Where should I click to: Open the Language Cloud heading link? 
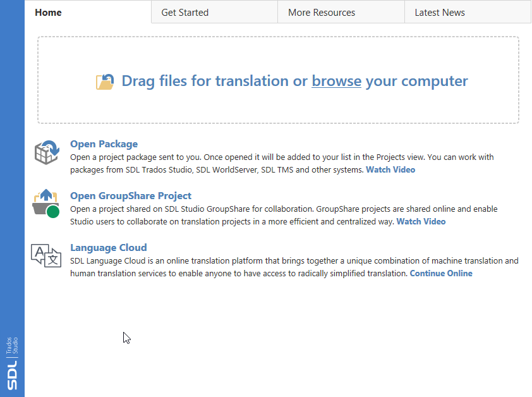[109, 248]
